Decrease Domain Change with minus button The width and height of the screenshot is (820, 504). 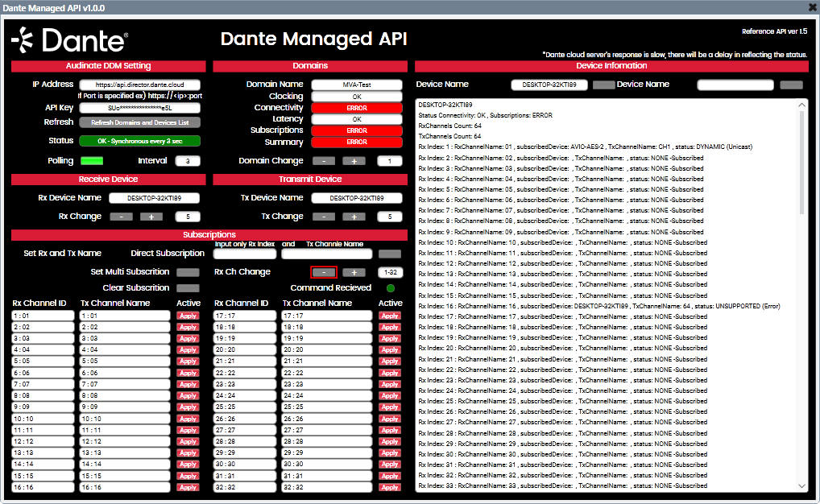click(324, 161)
